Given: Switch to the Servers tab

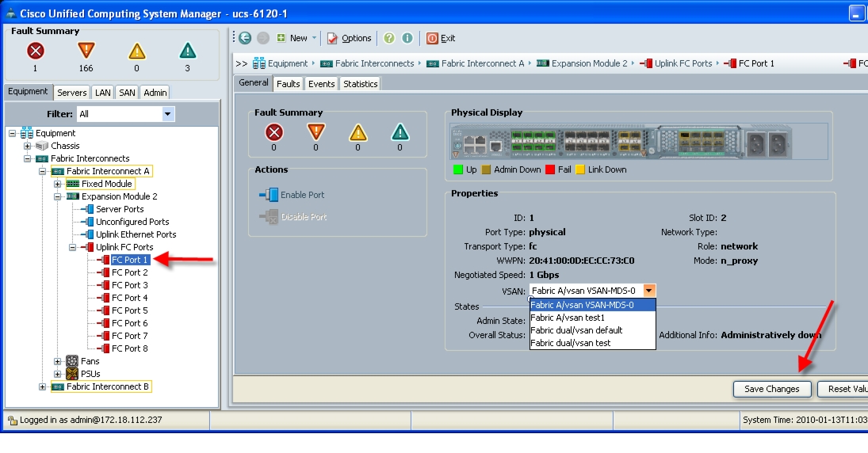Looking at the screenshot, I should [72, 93].
